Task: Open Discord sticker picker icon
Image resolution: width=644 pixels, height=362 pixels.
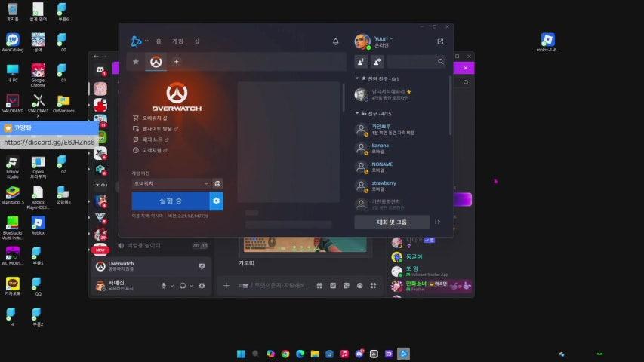Action: click(347, 286)
